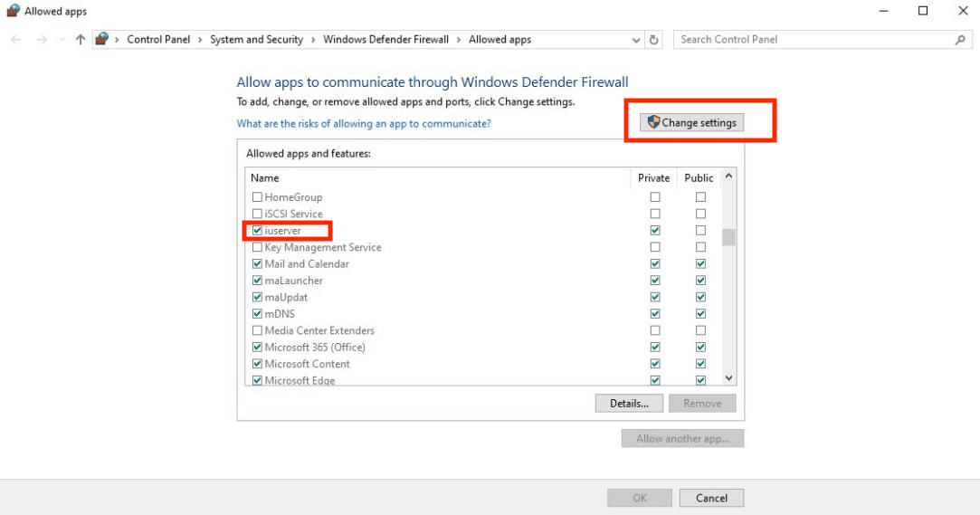This screenshot has height=515, width=980.
Task: Click the Remove button
Action: tap(702, 403)
